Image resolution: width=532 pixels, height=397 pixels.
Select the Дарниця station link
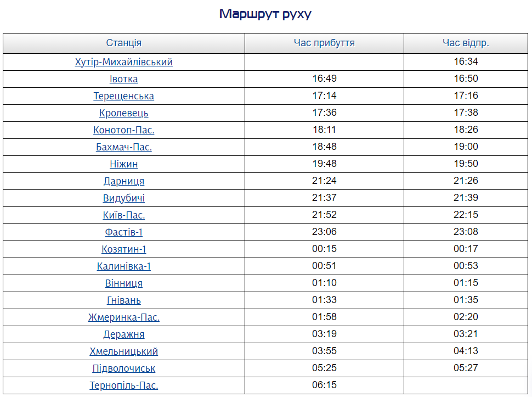(123, 181)
